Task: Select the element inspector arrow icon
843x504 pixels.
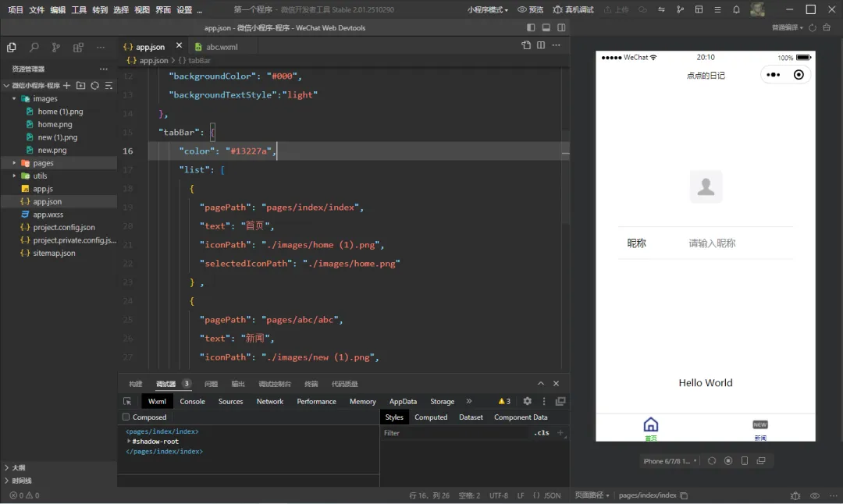Action: tap(127, 401)
